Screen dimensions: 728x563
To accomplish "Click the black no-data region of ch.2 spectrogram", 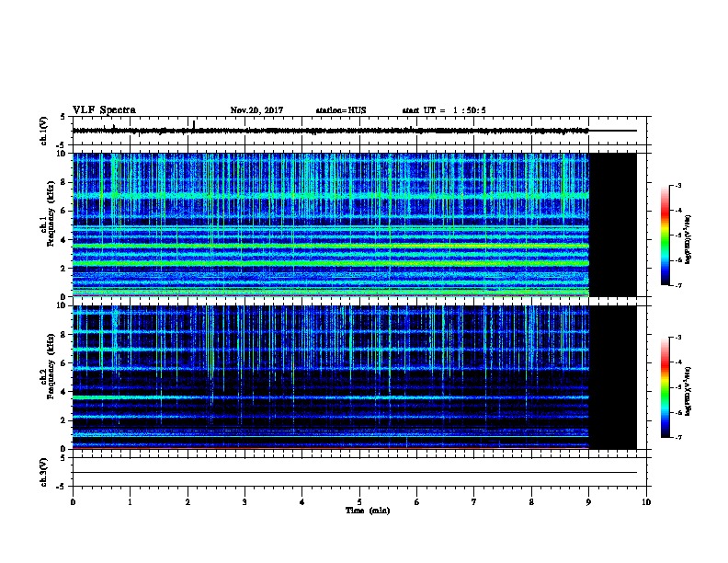I will click(613, 377).
